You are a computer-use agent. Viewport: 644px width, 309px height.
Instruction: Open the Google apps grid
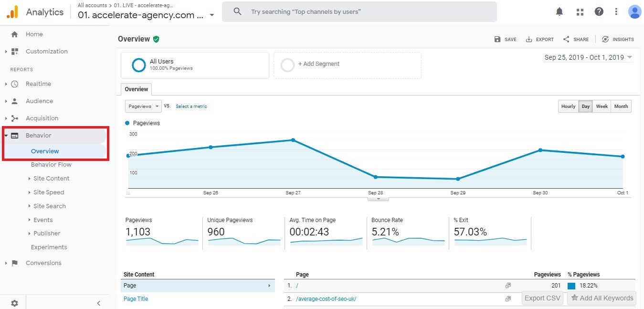point(580,12)
